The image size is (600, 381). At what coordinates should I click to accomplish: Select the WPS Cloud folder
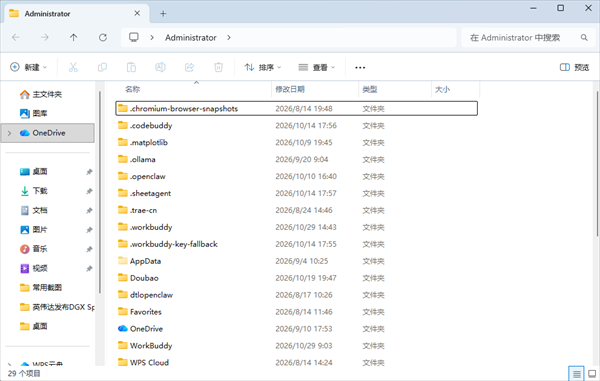297,361
